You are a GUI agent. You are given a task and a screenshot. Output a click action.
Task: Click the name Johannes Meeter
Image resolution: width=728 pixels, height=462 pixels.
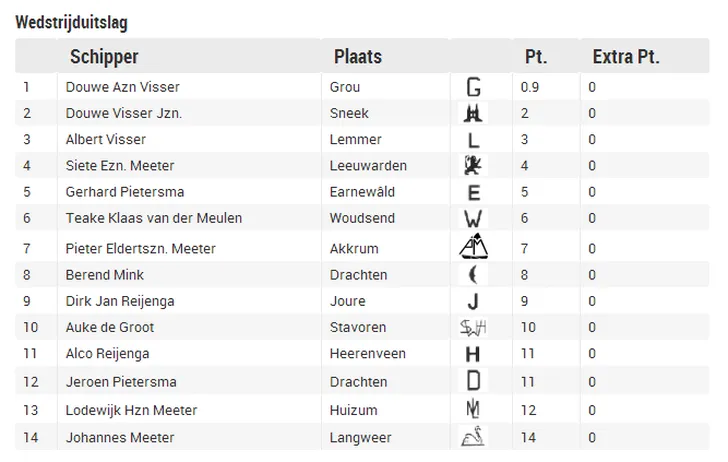120,437
